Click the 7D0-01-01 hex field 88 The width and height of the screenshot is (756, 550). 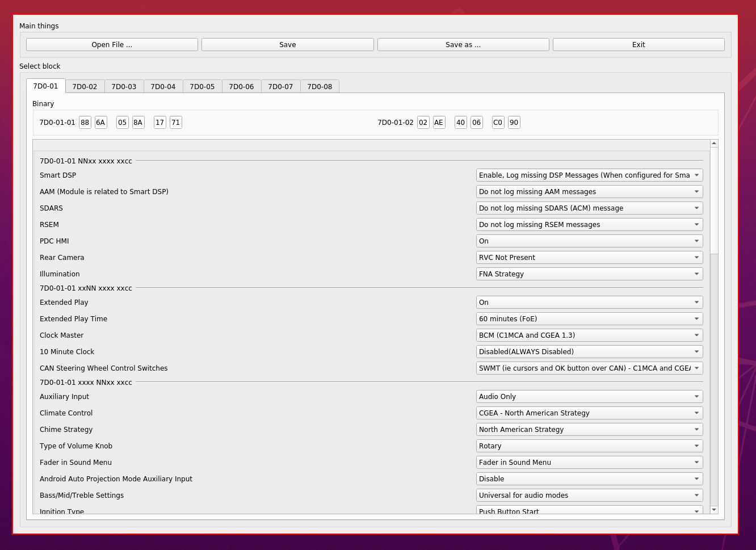(85, 123)
